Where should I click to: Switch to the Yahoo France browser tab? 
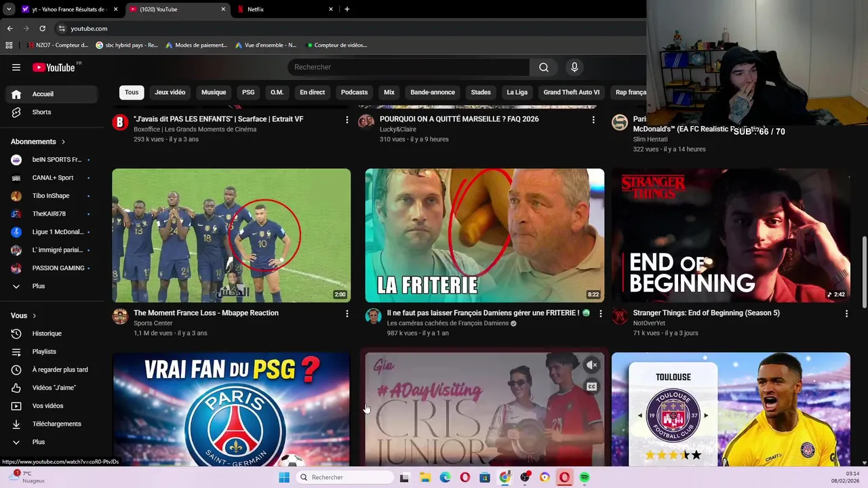[x=68, y=9]
